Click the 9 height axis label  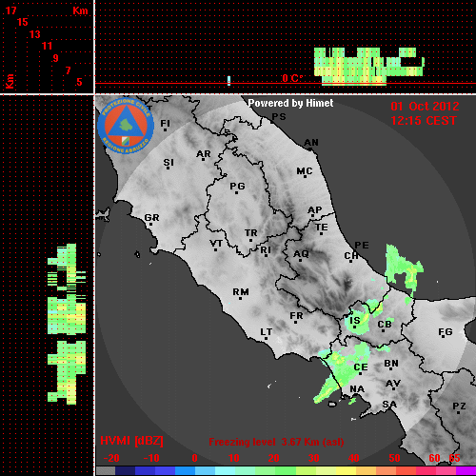click(x=56, y=58)
